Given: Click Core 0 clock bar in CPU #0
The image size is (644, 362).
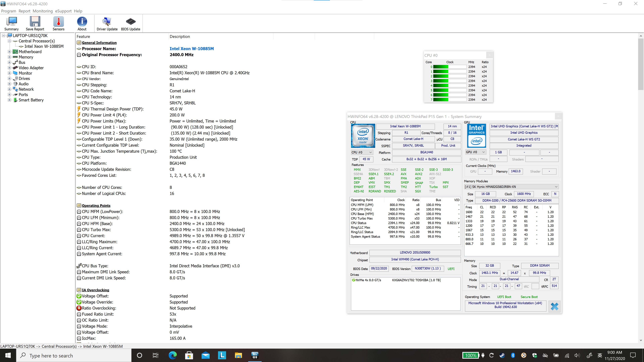Looking at the screenshot, I should coord(450,67).
